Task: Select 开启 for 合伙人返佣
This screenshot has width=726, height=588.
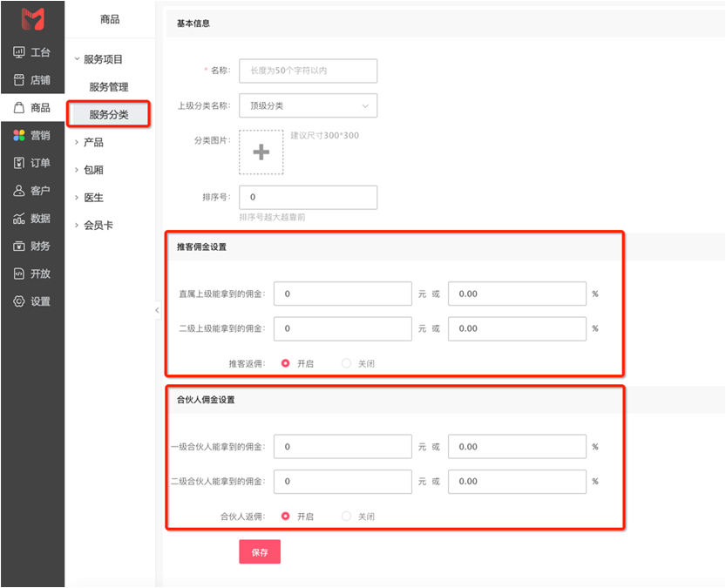Action: [286, 516]
